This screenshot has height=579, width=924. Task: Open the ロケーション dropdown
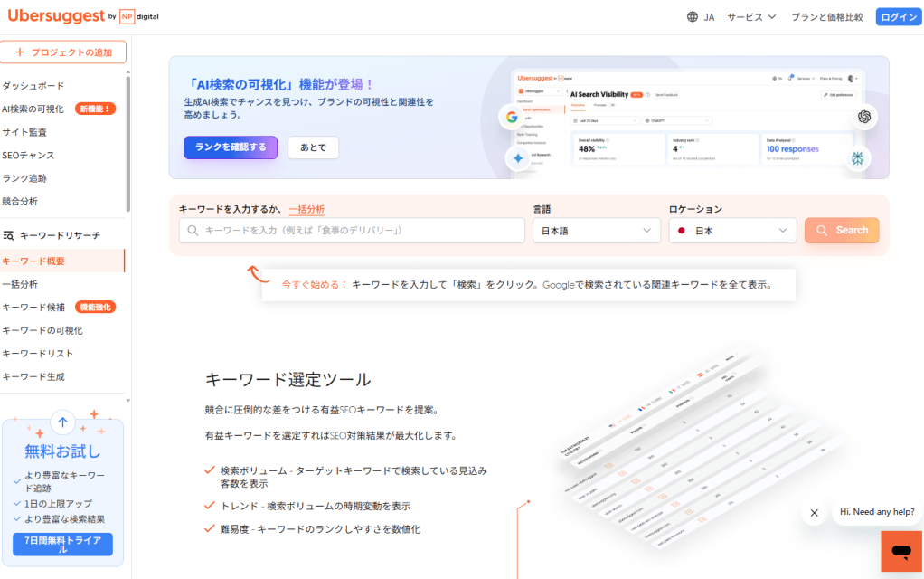(732, 230)
